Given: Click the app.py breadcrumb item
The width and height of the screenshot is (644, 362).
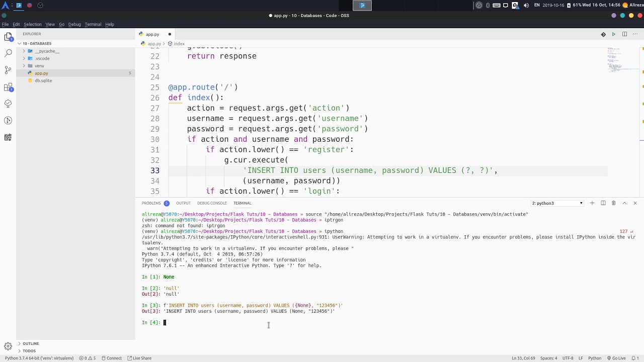Looking at the screenshot, I should coord(151,44).
